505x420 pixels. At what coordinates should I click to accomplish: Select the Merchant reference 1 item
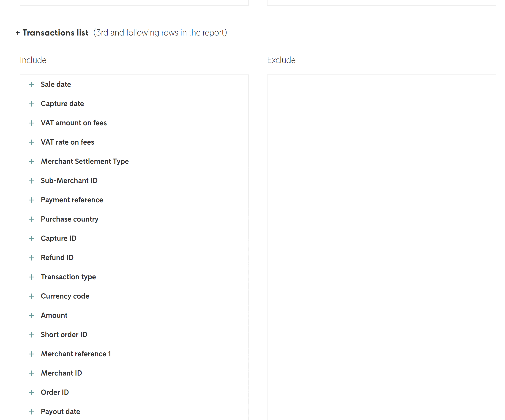[x=76, y=354]
